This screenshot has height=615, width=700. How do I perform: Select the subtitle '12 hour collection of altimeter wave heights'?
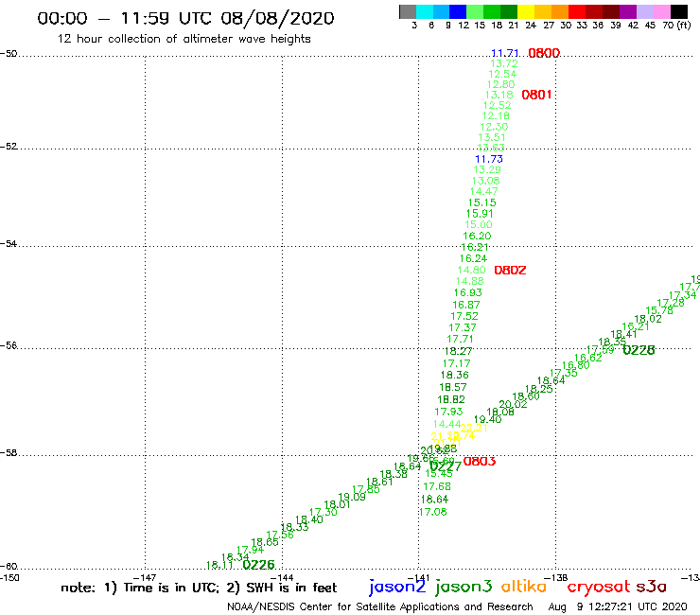(184, 39)
